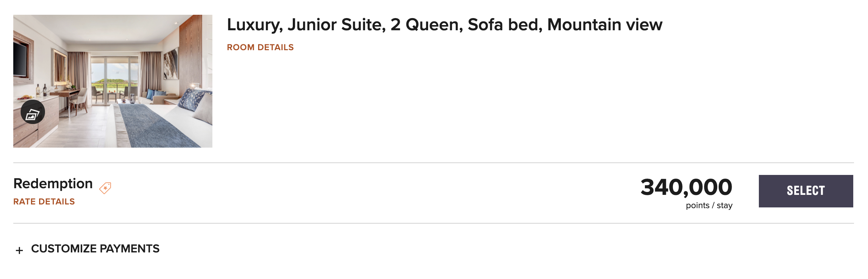Click the Luxury Junior Suite room title
Image resolution: width=868 pixels, height=279 pixels.
(x=444, y=25)
